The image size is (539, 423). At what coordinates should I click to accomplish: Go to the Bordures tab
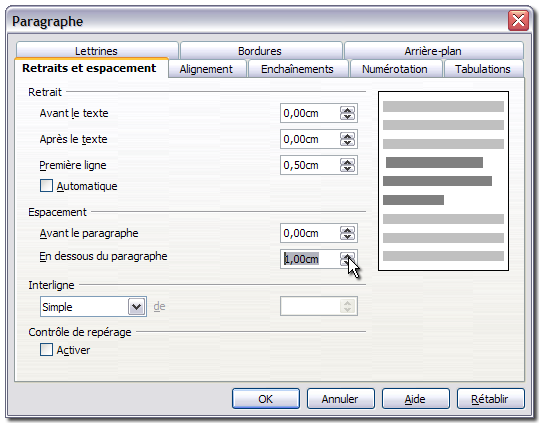(x=260, y=51)
